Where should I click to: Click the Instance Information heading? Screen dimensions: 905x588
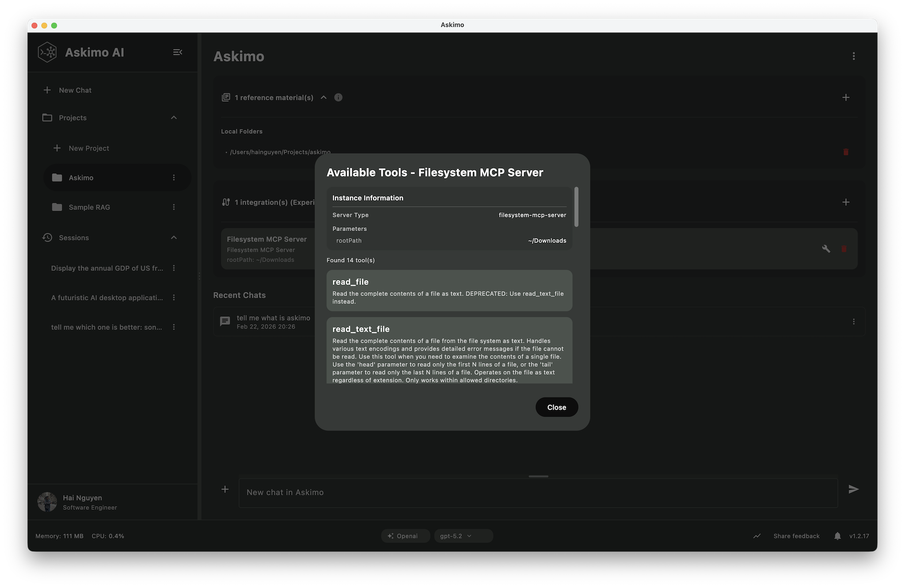tap(368, 198)
